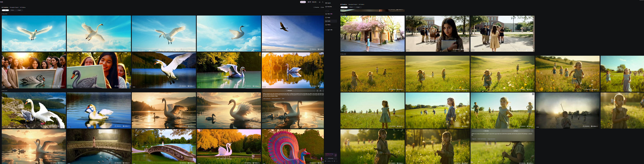Open the Agent Beta item in the sidebar
Viewport: 644px width, 164px height.
coord(329,30)
